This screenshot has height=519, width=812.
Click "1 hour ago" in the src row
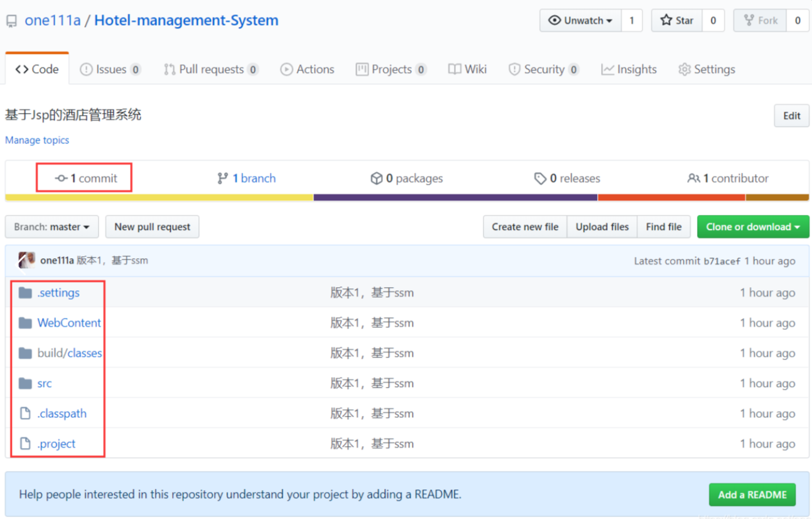pos(767,383)
